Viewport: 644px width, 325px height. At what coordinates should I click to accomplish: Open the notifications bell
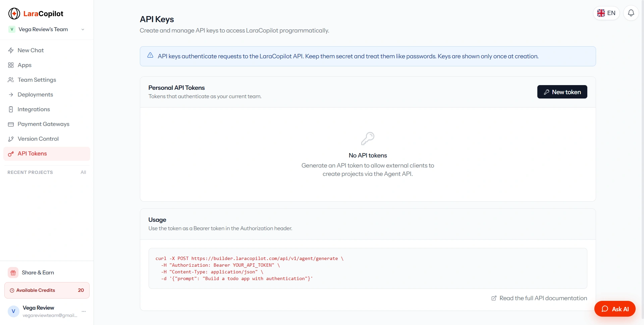631,13
